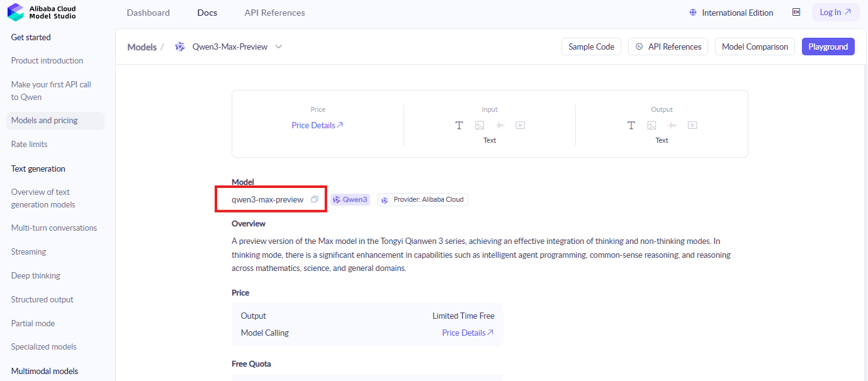Expand the Qwen3-Max-Preview model dropdown
This screenshot has height=381, width=868.
(x=279, y=47)
